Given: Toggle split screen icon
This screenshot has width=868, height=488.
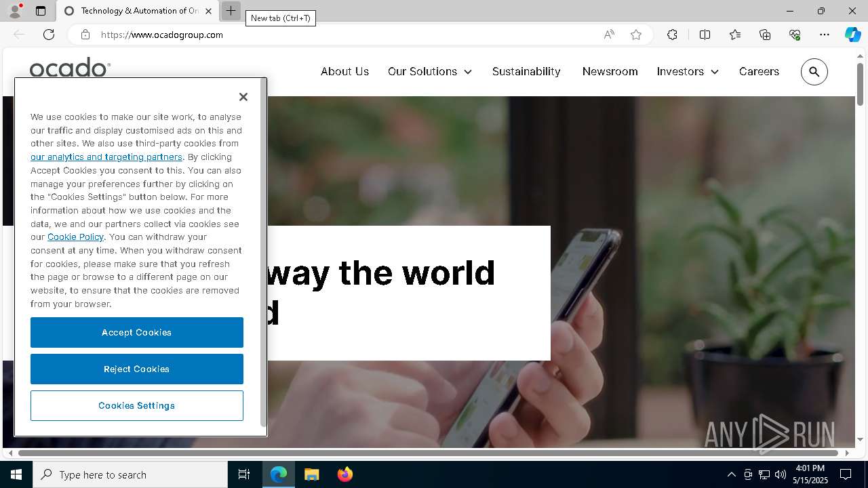Looking at the screenshot, I should 705,35.
